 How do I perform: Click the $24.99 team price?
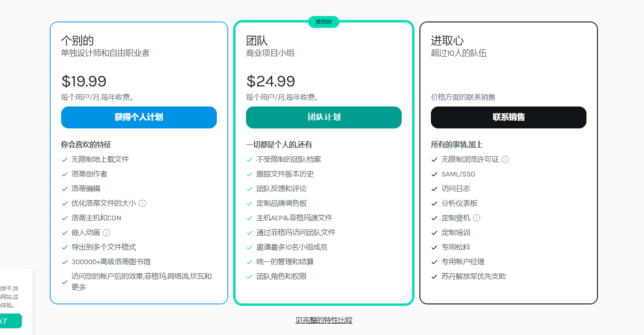(x=271, y=81)
